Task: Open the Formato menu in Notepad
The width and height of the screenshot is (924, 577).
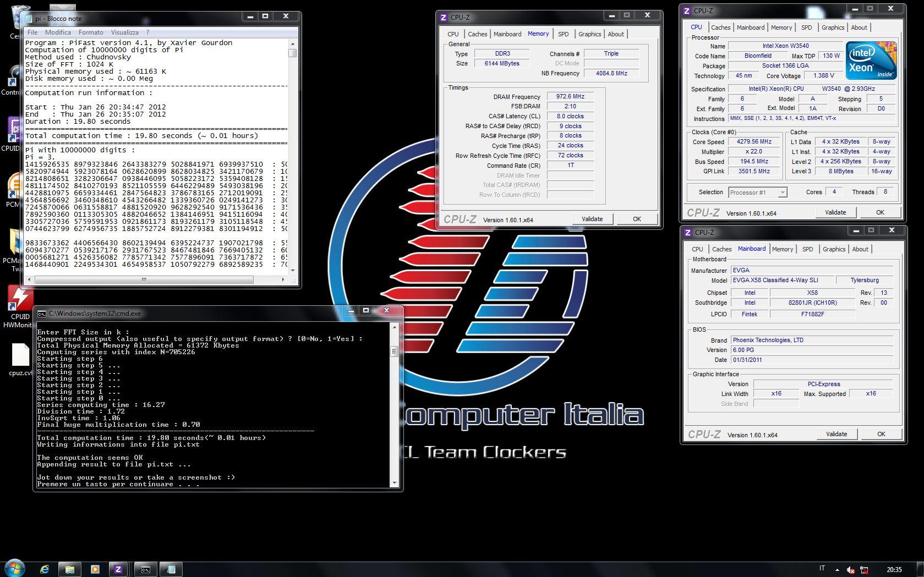Action: click(x=91, y=32)
